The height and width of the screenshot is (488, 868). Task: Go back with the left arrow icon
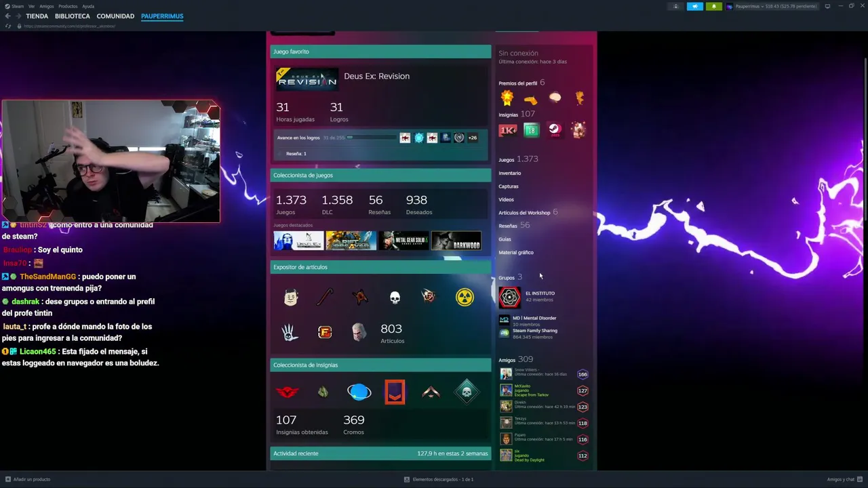8,16
